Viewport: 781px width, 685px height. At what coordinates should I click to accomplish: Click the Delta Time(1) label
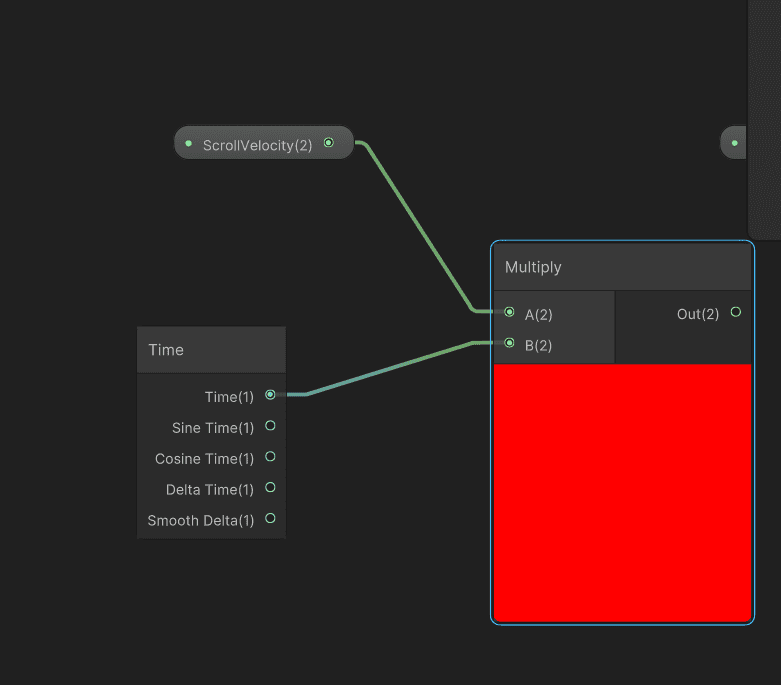[210, 490]
